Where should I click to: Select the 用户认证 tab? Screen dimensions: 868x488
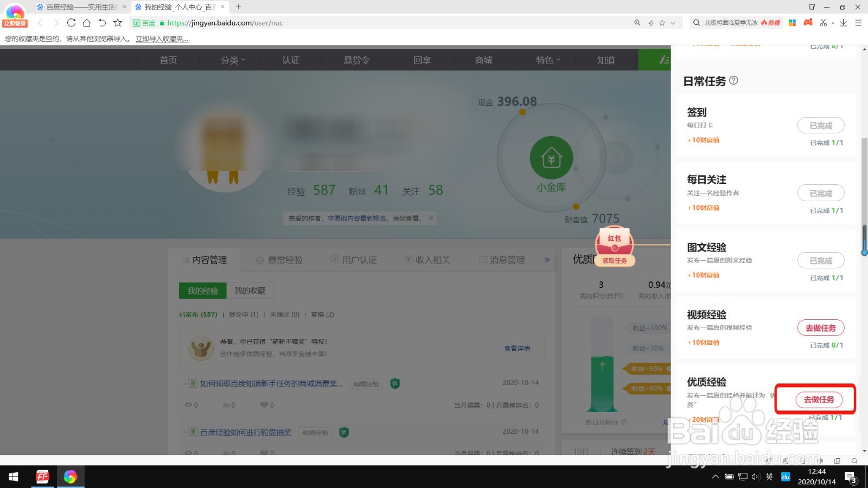point(354,260)
